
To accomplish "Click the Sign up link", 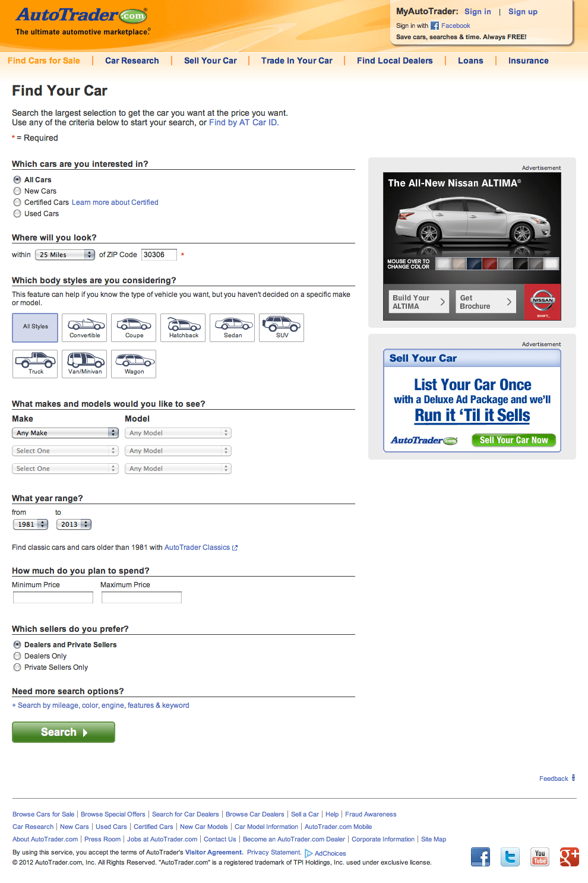I will pyautogui.click(x=523, y=11).
